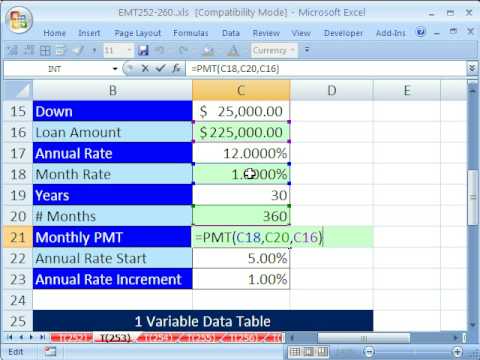The width and height of the screenshot is (480, 360).
Task: Open the Formulas ribbon tab
Action: pyautogui.click(x=191, y=33)
